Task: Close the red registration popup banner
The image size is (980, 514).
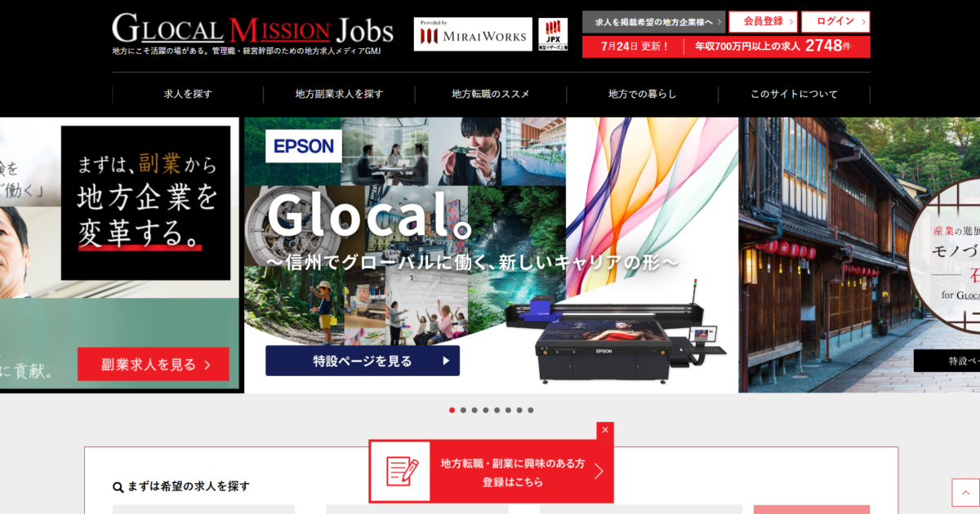Action: coord(605,430)
